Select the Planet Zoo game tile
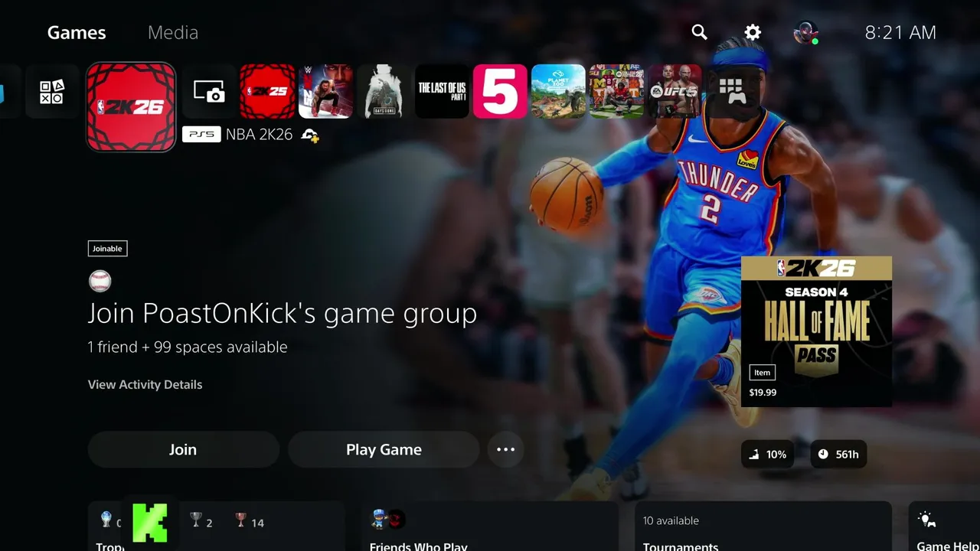980x551 pixels. point(558,92)
